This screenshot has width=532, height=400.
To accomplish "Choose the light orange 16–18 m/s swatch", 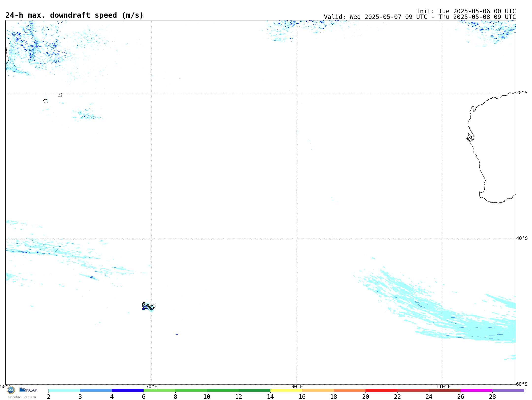I will click(318, 391).
